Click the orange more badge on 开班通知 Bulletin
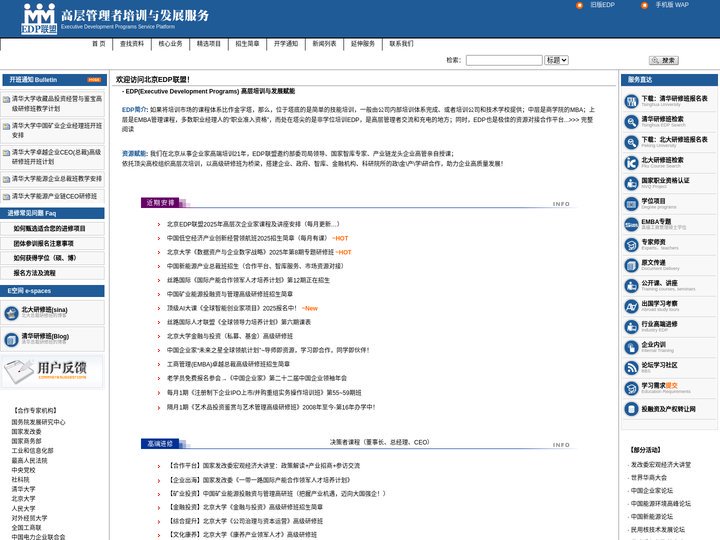This screenshot has width=720, height=540. [x=94, y=80]
